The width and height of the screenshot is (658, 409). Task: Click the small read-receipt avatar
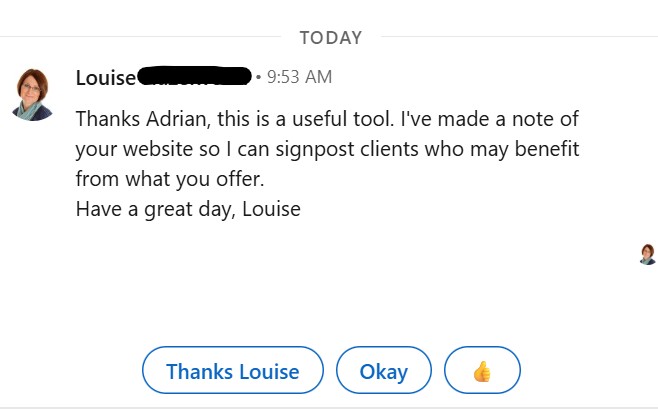pos(647,254)
